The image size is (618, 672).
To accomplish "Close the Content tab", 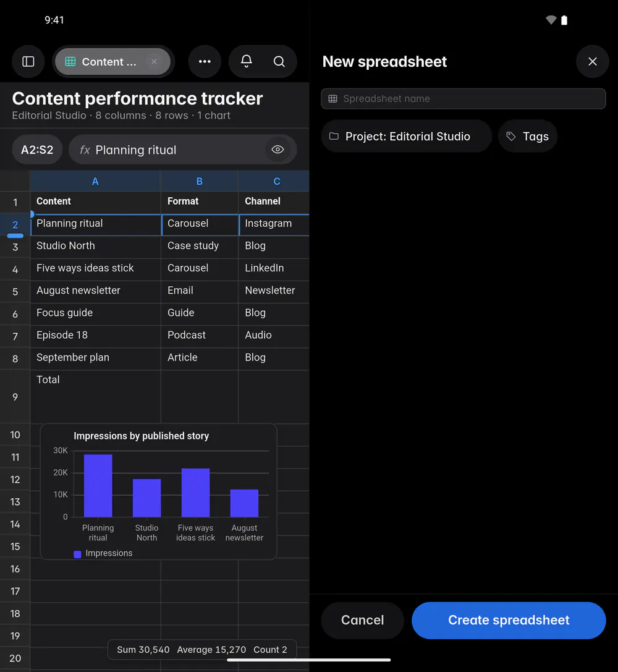I will point(154,62).
